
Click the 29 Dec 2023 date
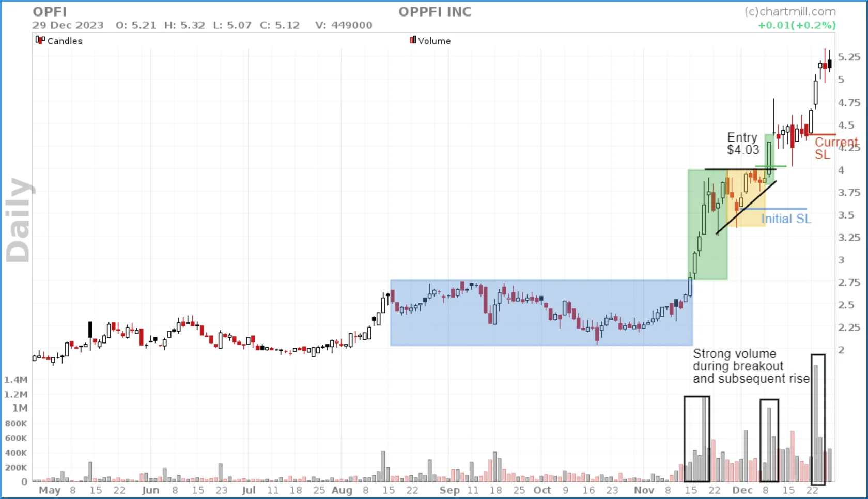tap(68, 25)
